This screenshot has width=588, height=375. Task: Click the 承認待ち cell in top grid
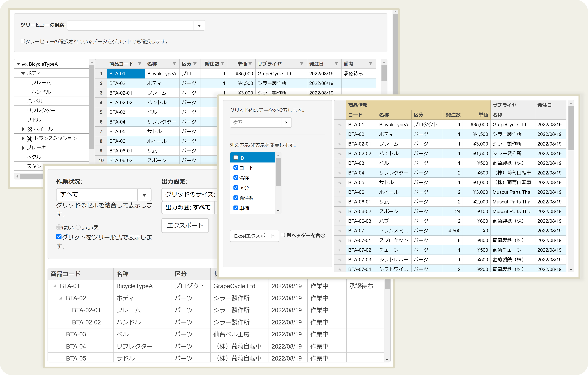pyautogui.click(x=358, y=74)
